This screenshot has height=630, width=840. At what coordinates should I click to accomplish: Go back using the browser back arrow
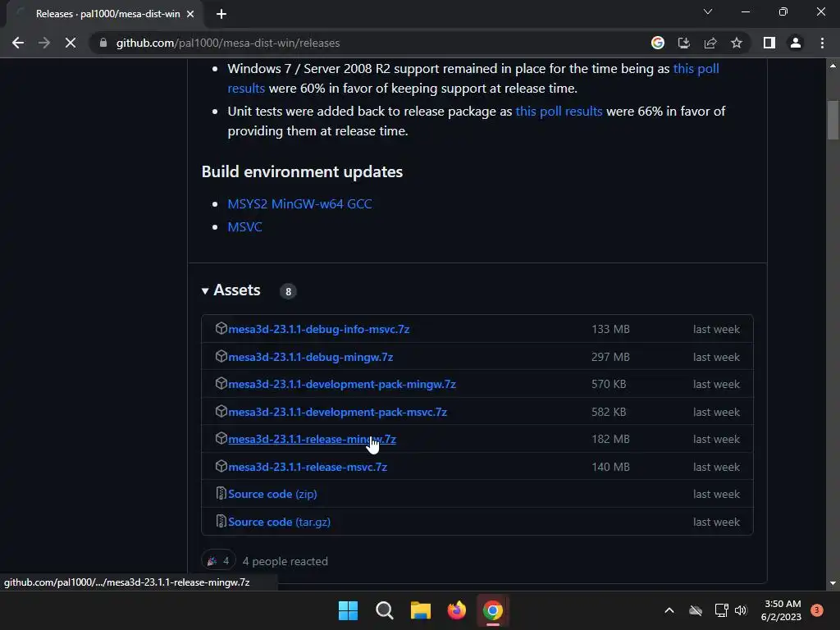pos(18,43)
